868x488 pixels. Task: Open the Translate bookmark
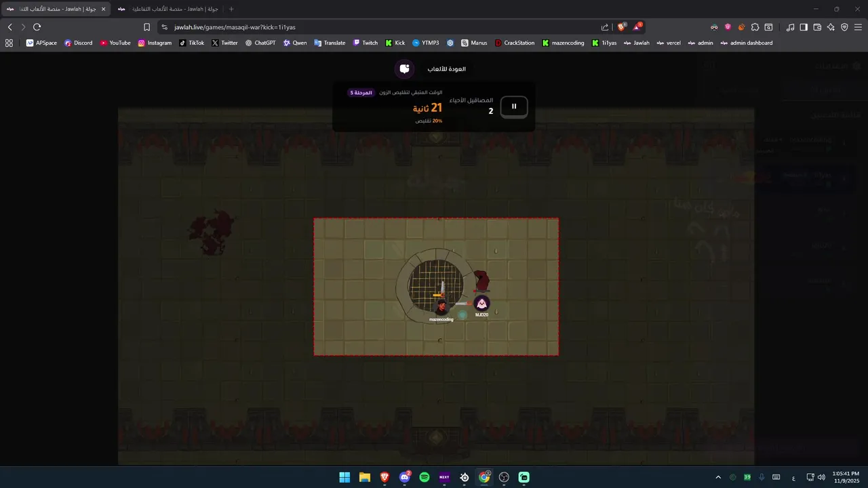click(x=330, y=43)
